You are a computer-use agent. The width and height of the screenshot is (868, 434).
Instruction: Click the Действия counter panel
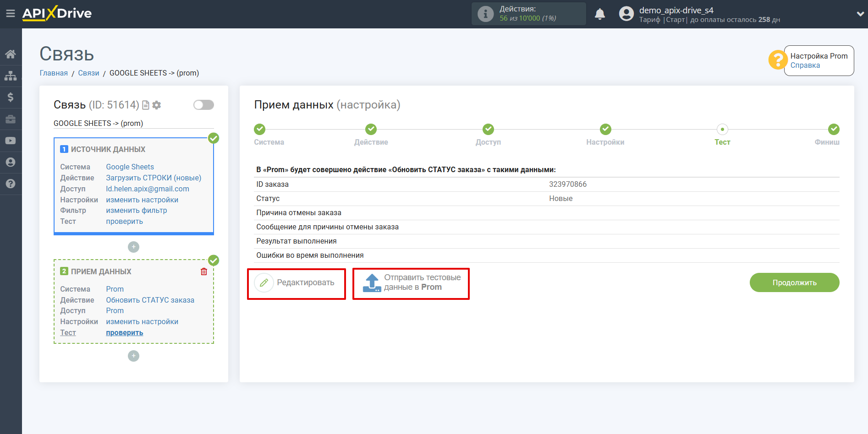point(529,14)
